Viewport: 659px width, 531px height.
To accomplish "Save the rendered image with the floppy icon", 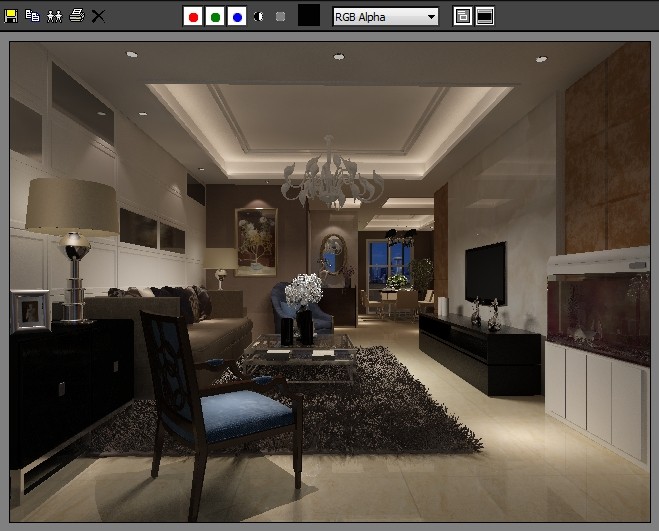I will coord(11,16).
